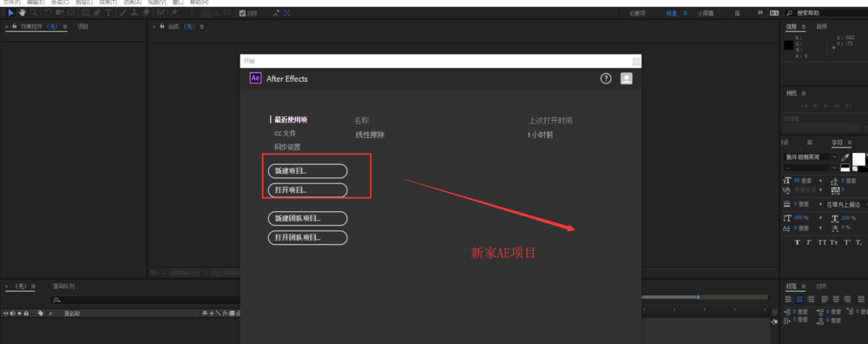Select the 小屏幕 workspace
868x344 pixels.
click(x=706, y=13)
